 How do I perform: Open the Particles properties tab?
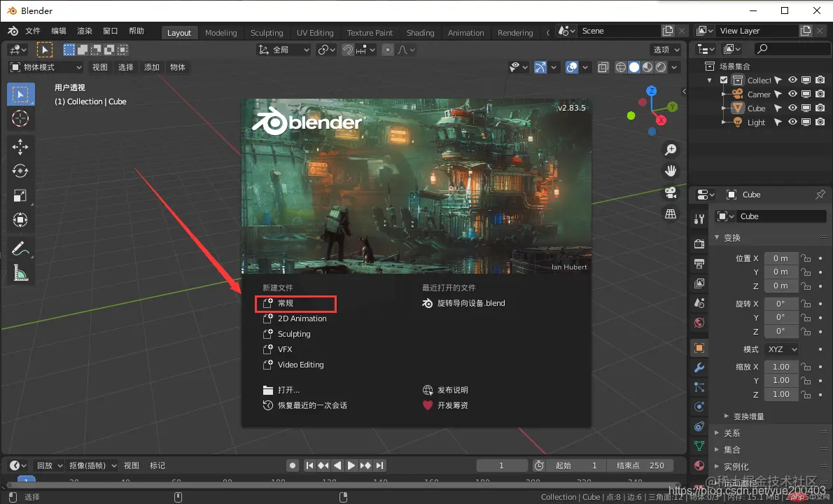699,387
